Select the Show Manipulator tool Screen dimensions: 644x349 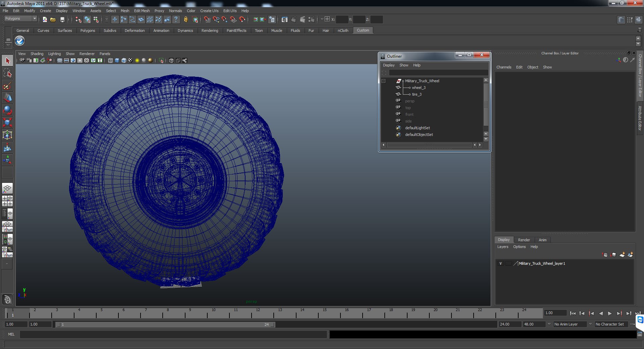tap(7, 160)
